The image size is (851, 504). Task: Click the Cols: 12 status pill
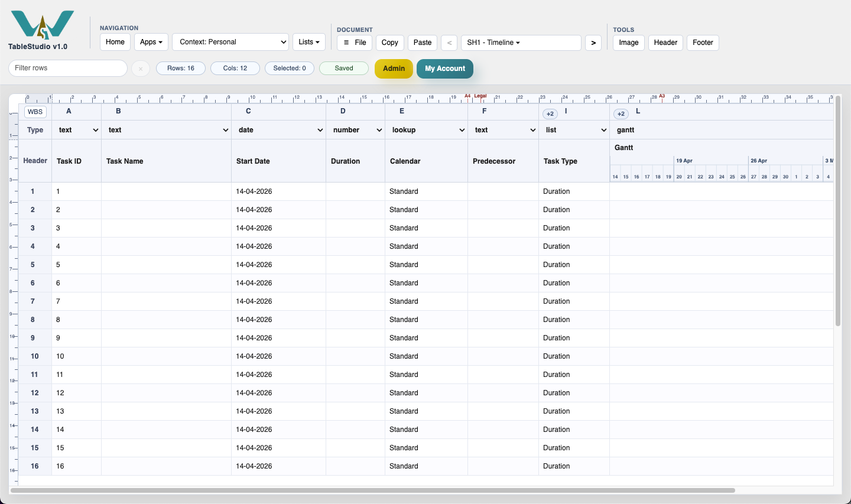coord(235,69)
